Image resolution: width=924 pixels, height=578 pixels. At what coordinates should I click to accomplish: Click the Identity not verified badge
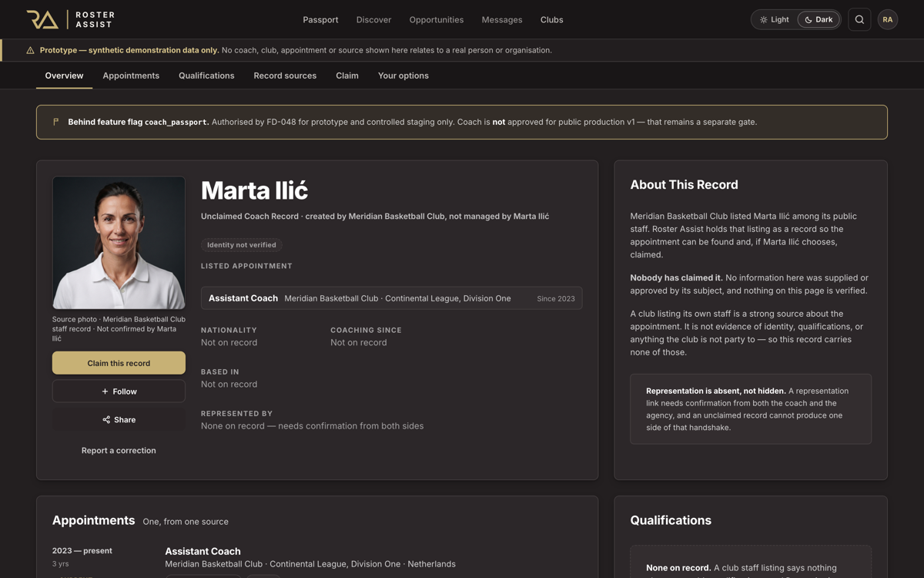click(x=242, y=245)
